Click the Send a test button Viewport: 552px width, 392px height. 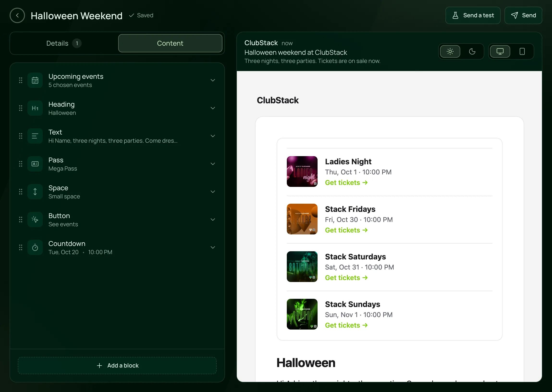coord(473,15)
